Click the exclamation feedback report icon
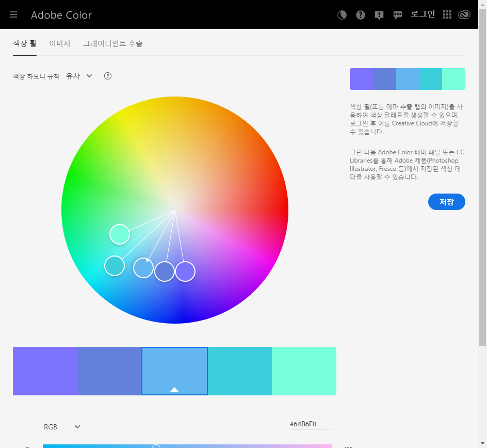The width and height of the screenshot is (487, 448). (379, 15)
